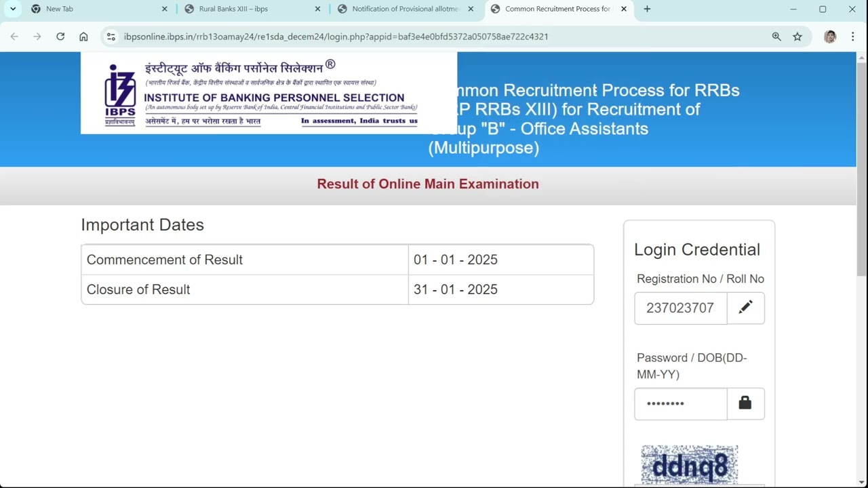Viewport: 868px width, 488px height.
Task: Switch to the New Tab tab
Action: 98,9
